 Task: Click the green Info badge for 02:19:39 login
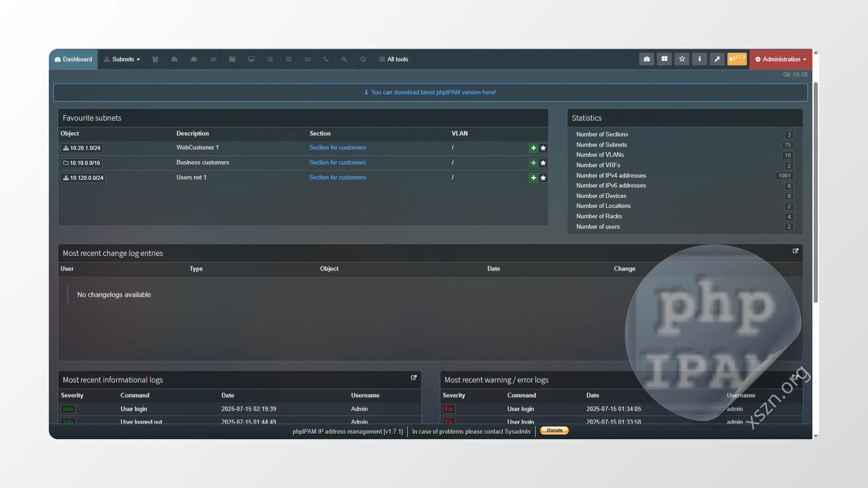[x=68, y=409]
